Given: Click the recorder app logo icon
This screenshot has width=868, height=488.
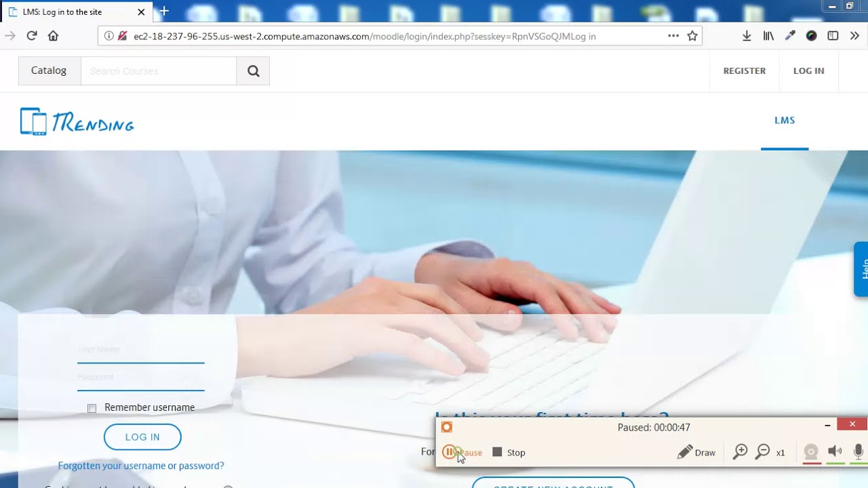Looking at the screenshot, I should point(447,427).
